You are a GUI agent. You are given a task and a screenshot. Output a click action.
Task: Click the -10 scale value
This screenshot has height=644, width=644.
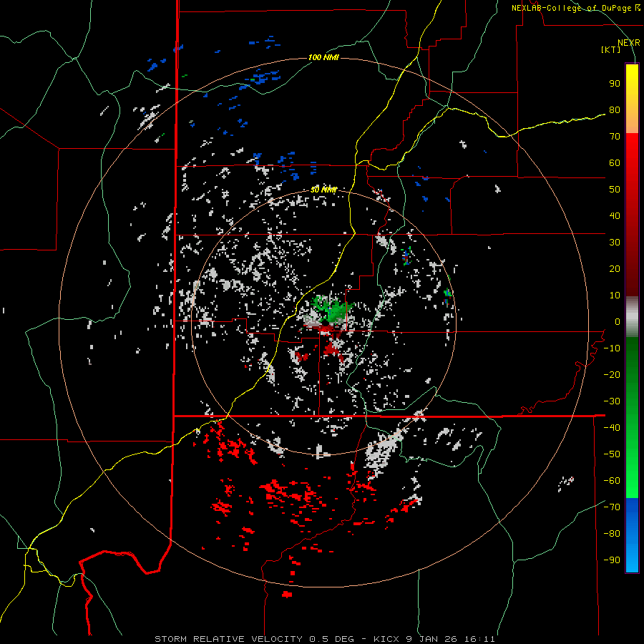[612, 348]
